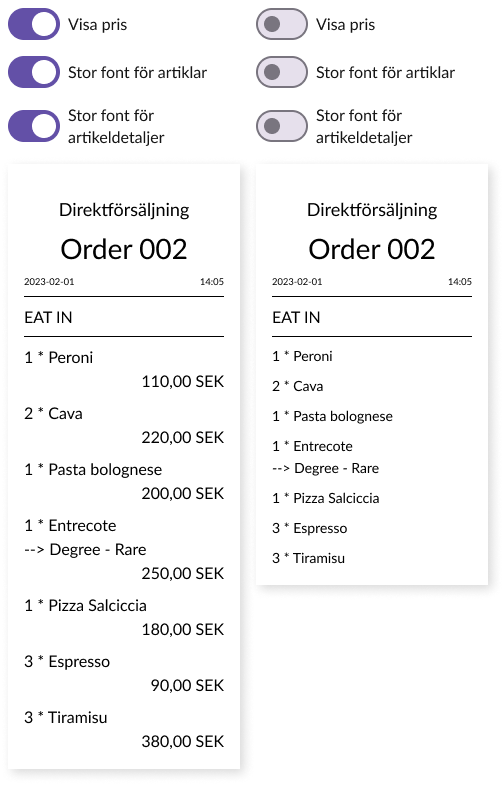Disable the enabled Visa pris toggle
The image size is (504, 785).
(34, 24)
